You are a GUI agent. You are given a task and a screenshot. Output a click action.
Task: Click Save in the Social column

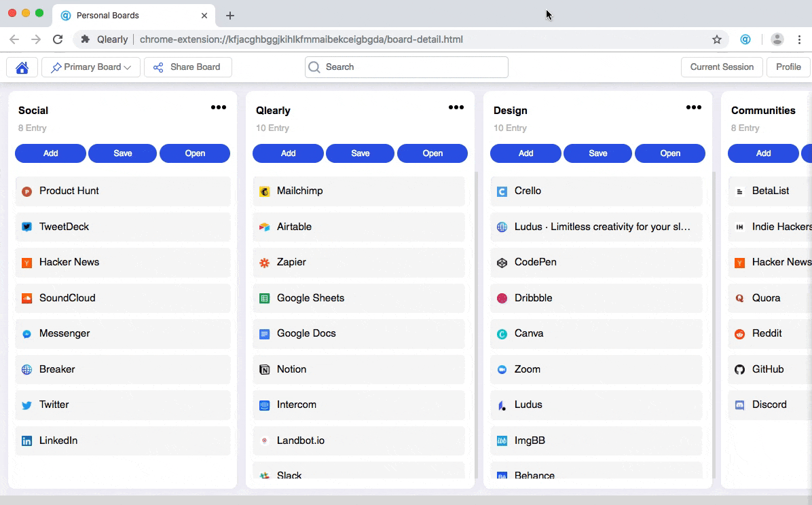[123, 153]
